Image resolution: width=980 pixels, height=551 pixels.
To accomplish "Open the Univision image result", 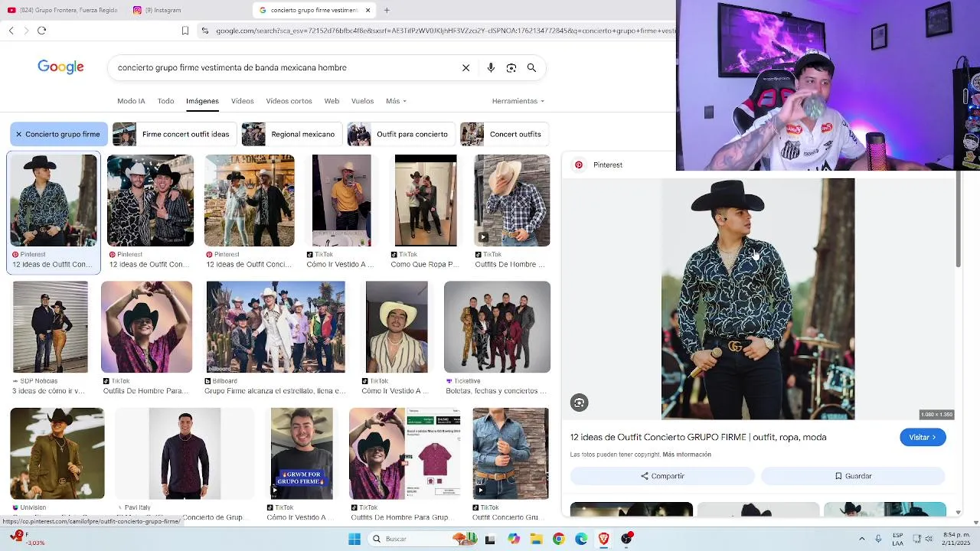I will coord(57,453).
